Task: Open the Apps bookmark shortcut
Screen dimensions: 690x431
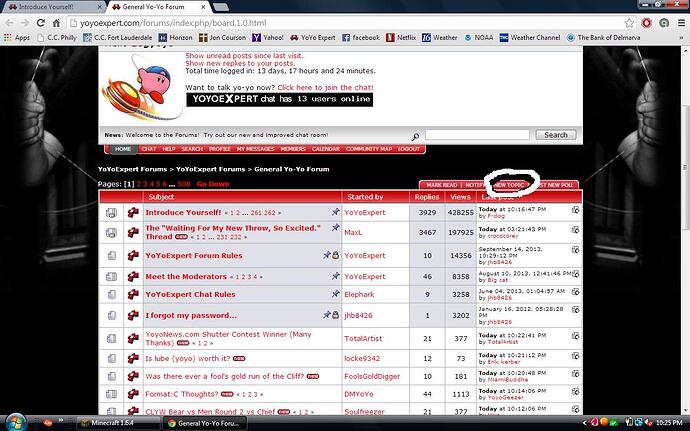Action: click(17, 38)
